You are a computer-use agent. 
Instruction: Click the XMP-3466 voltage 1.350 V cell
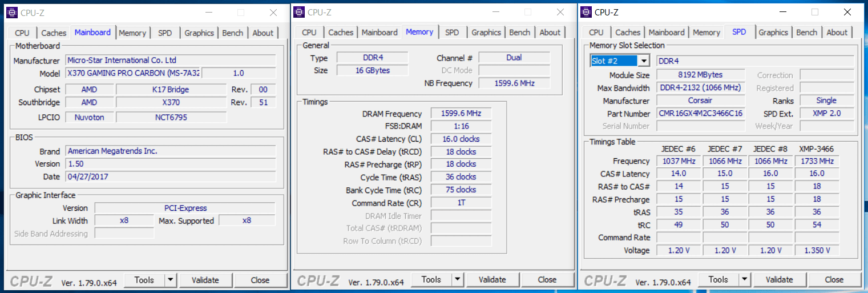[817, 250]
